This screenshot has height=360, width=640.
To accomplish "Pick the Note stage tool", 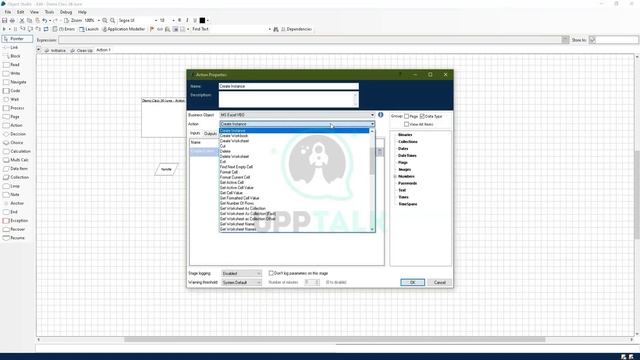I will [x=15, y=194].
